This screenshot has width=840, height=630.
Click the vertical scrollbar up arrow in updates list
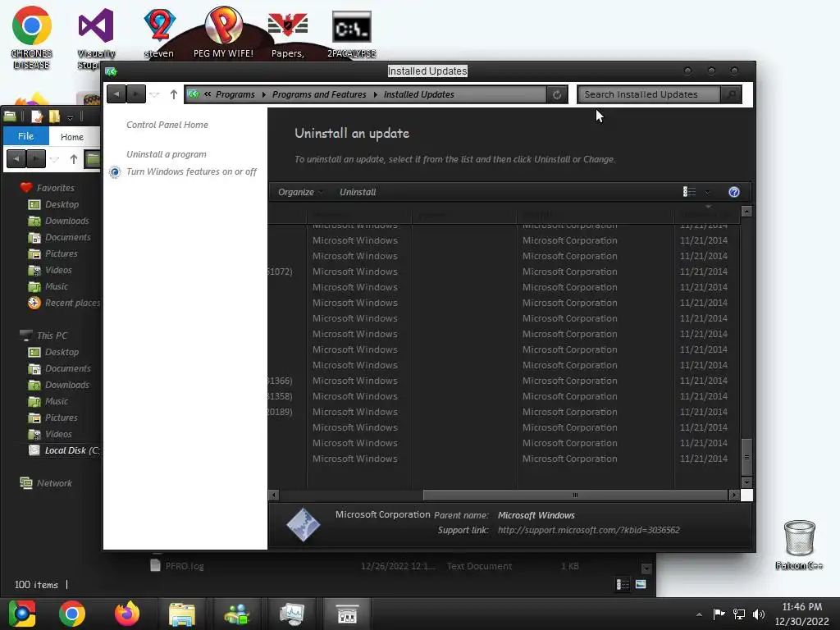(746, 211)
